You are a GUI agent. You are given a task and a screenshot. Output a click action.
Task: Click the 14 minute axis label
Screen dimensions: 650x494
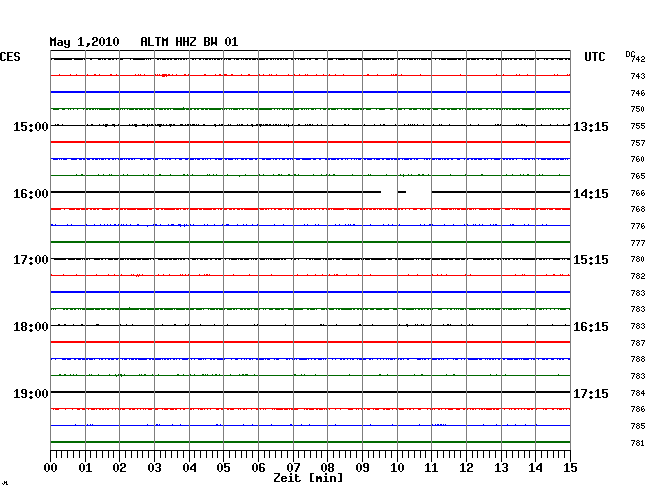click(x=535, y=468)
